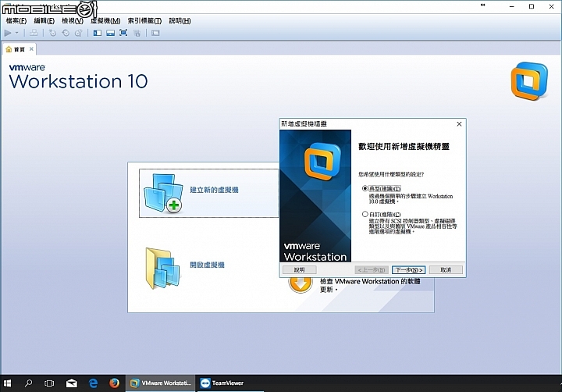Open Windows taskbar search
562x392 pixels.
(28, 383)
